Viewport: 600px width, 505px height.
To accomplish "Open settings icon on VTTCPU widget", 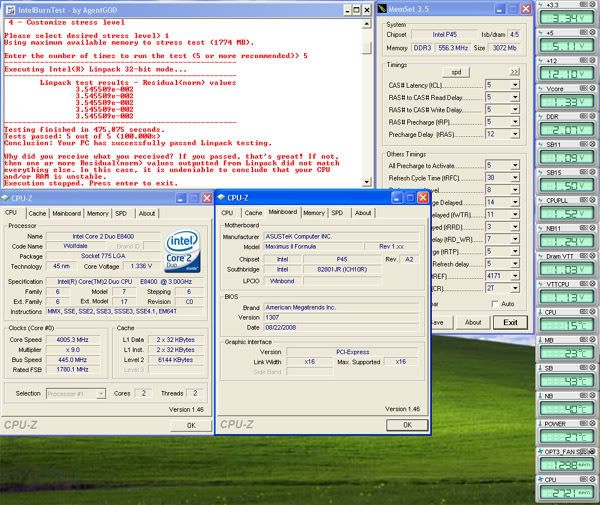I will (x=584, y=283).
